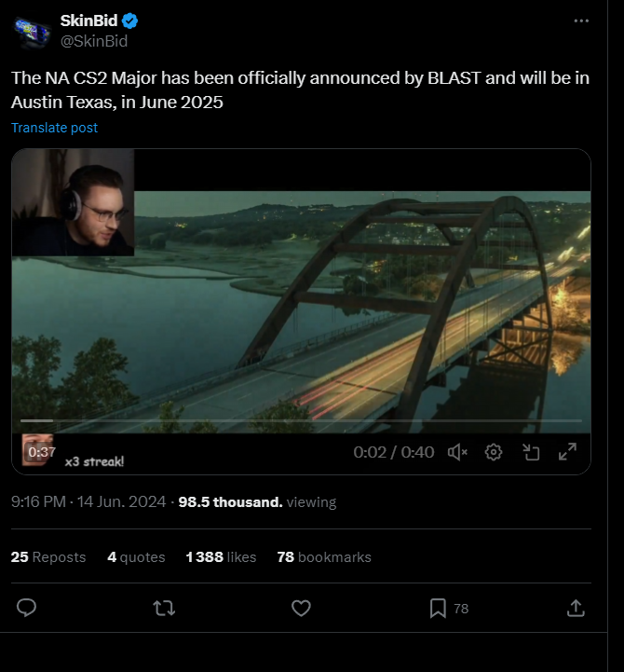Open video settings gear
This screenshot has height=672, width=624.
[494, 452]
